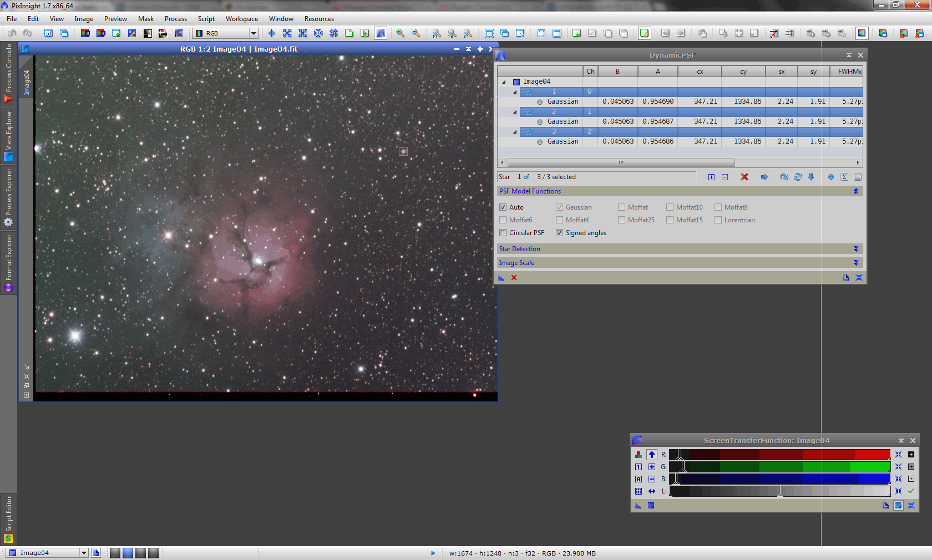
Task: Click the expand all plus icon in DynamicPSF
Action: tap(711, 177)
